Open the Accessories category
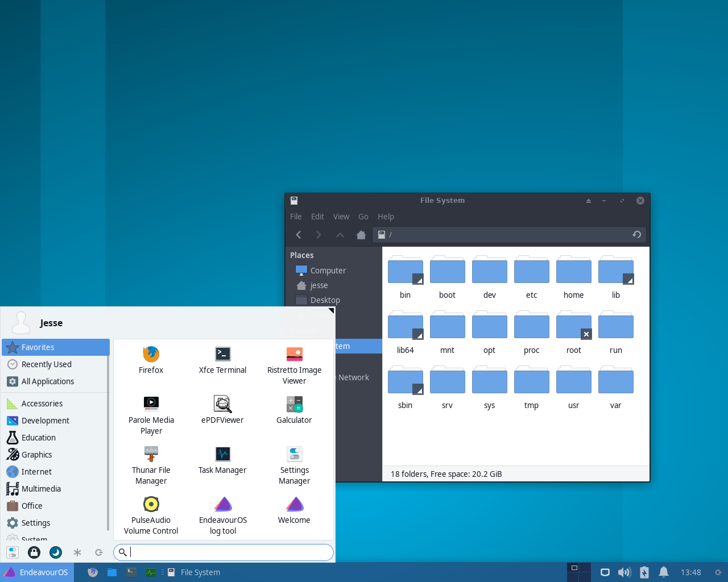This screenshot has height=582, width=728. pyautogui.click(x=56, y=404)
